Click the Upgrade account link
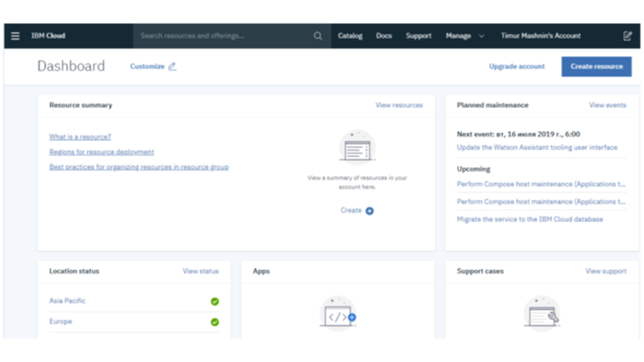The image size is (644, 362). tap(517, 66)
